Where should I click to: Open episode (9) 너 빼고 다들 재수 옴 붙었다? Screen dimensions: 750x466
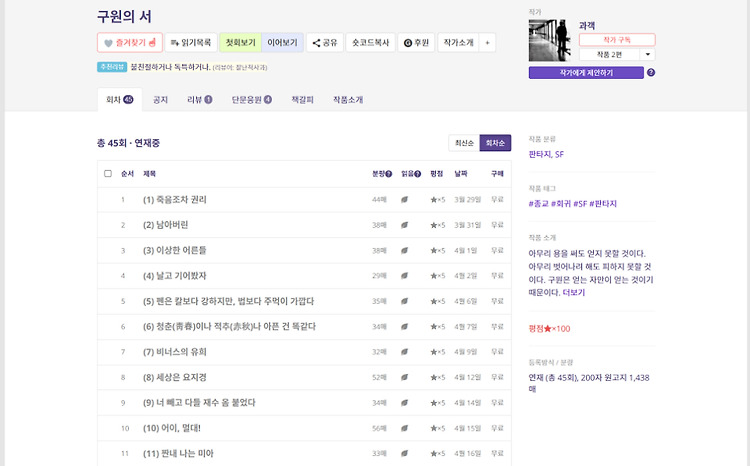(199, 402)
